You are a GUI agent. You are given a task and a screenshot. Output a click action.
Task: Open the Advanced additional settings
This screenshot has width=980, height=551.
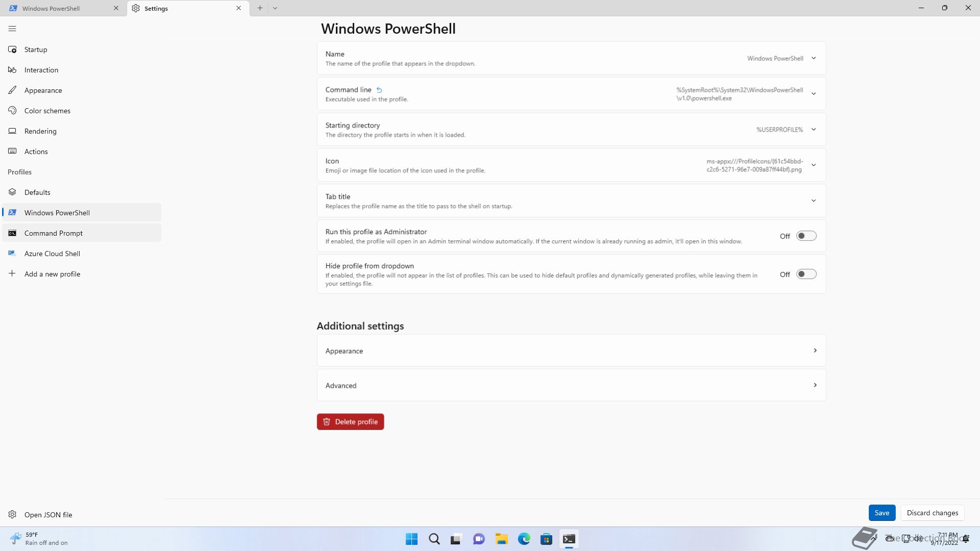point(571,385)
